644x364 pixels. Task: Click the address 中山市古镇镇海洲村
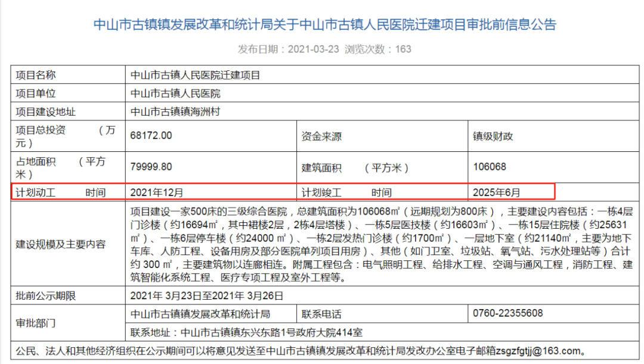click(175, 111)
